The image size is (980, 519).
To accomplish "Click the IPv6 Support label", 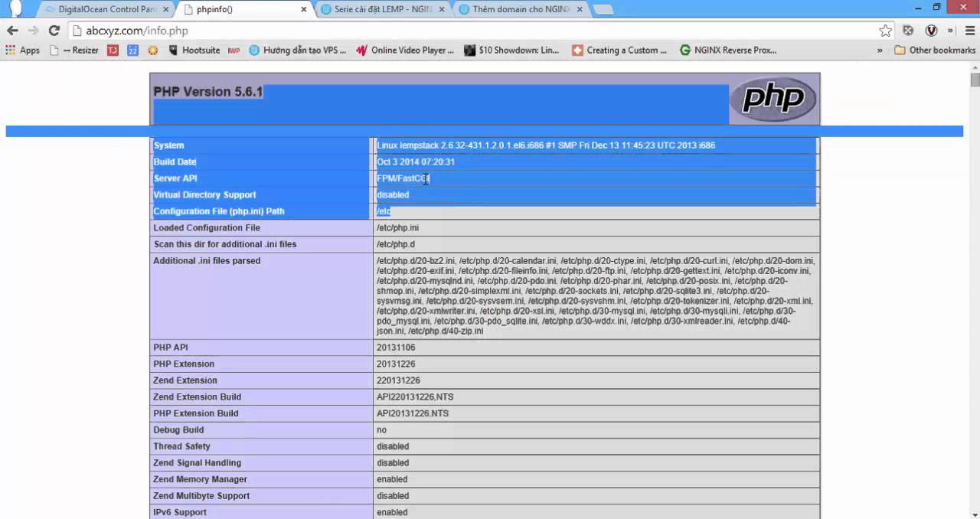I will pyautogui.click(x=180, y=512).
